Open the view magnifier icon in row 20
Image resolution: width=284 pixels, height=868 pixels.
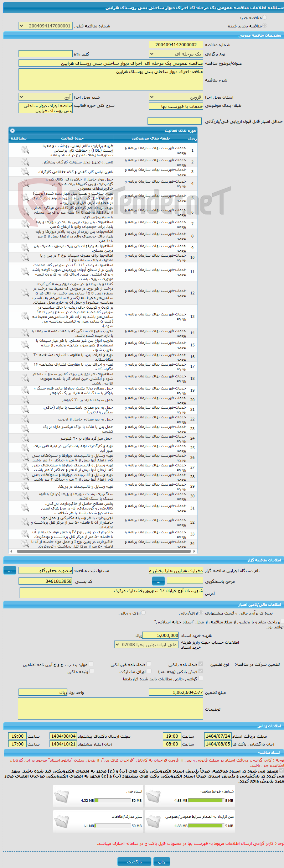25,400
